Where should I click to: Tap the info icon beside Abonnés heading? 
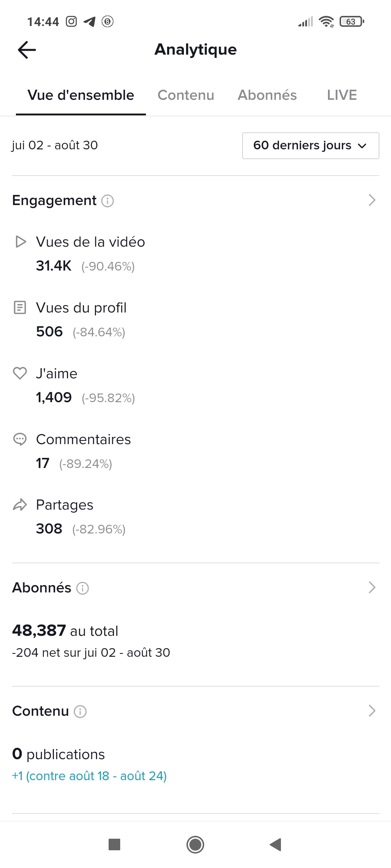pyautogui.click(x=83, y=588)
